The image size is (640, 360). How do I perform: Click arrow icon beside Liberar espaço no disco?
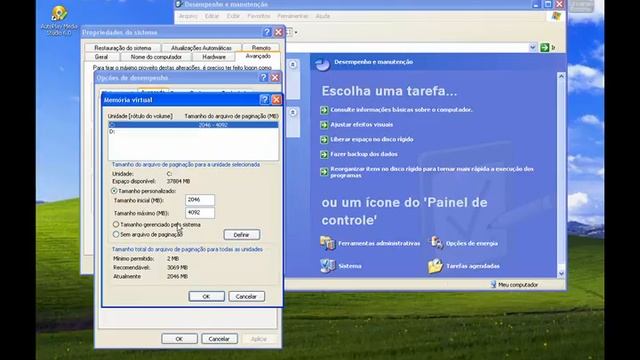coord(324,140)
